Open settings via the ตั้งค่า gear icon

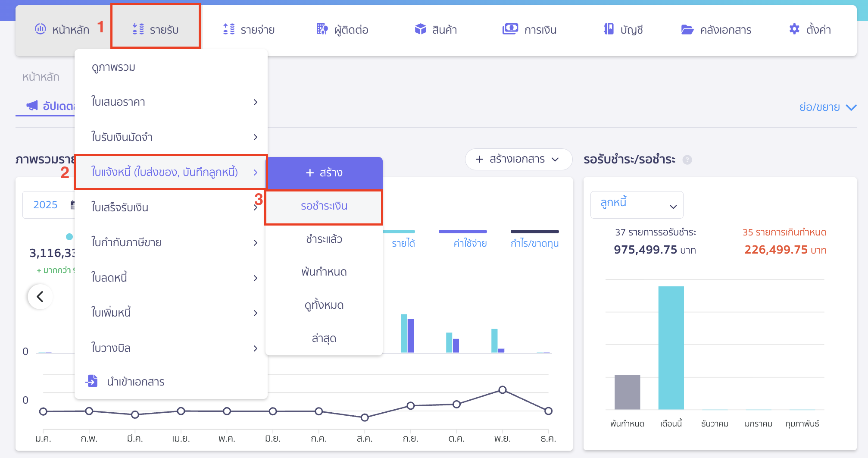point(794,29)
